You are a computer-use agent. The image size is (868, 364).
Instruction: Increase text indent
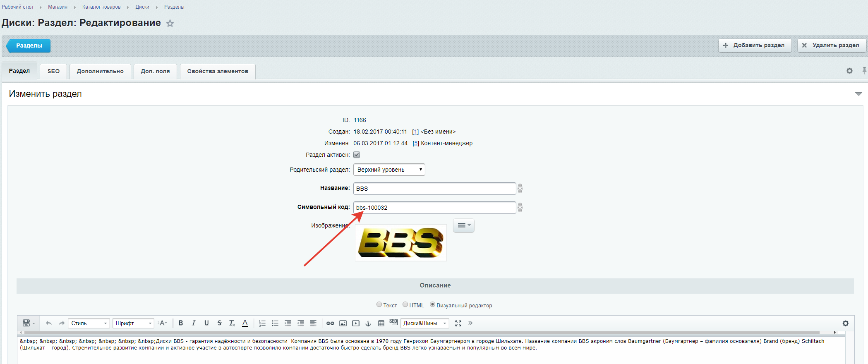[288, 323]
